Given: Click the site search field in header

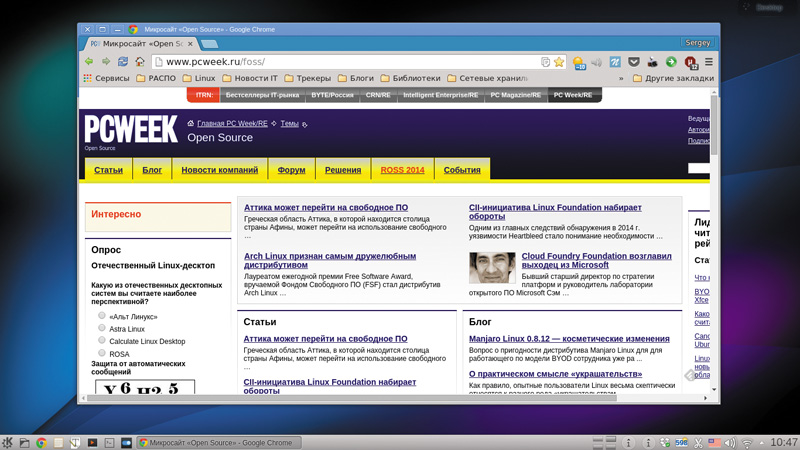Looking at the screenshot, I should point(698,168).
